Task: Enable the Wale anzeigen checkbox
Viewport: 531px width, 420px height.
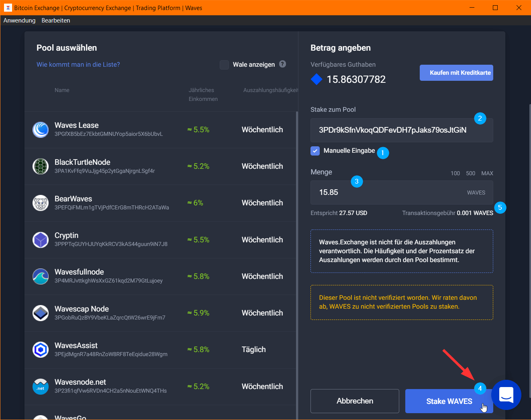Action: tap(225, 65)
